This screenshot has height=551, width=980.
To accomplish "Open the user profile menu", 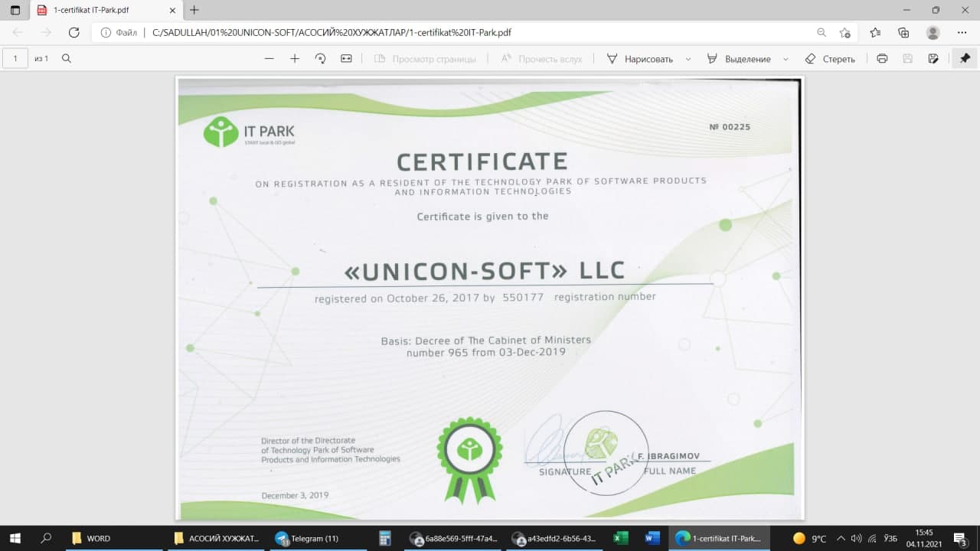I will pyautogui.click(x=933, y=33).
